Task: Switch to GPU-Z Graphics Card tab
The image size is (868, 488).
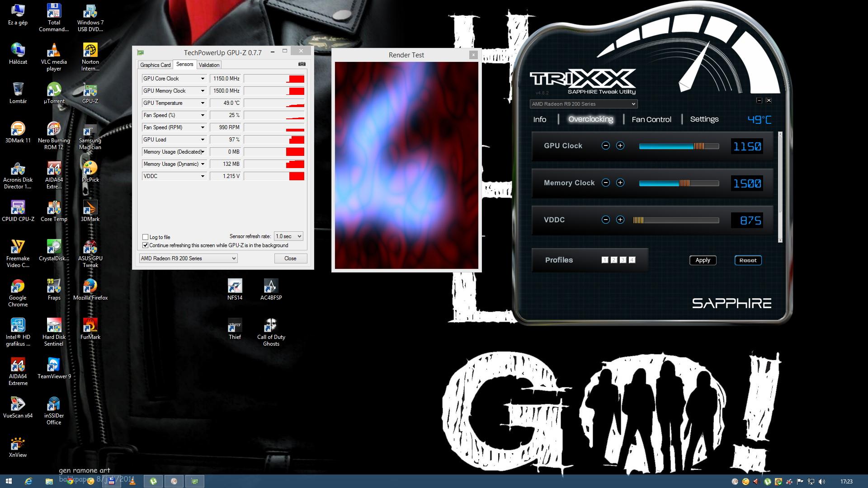Action: (x=156, y=65)
